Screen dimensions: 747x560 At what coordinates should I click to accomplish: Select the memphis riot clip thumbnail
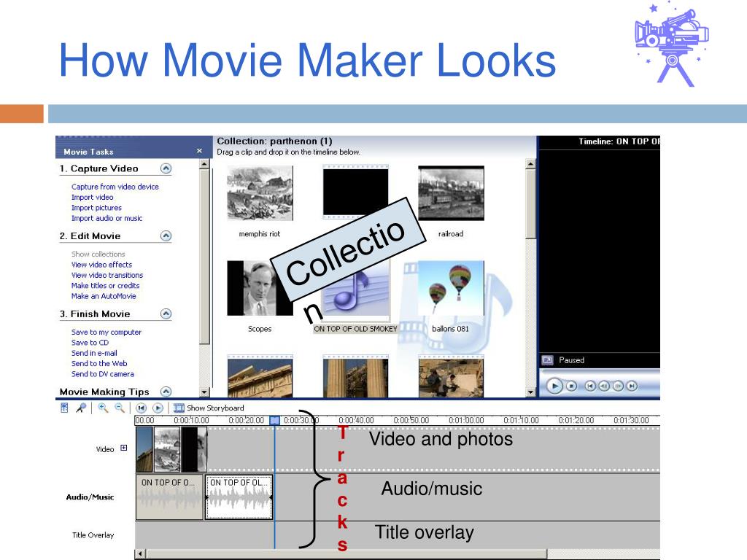[260, 192]
